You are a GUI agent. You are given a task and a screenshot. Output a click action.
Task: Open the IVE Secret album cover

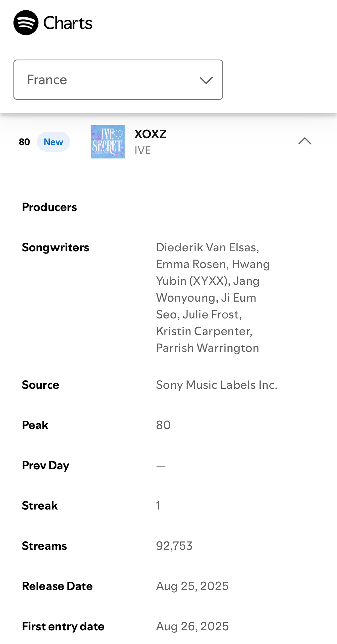[x=108, y=142]
